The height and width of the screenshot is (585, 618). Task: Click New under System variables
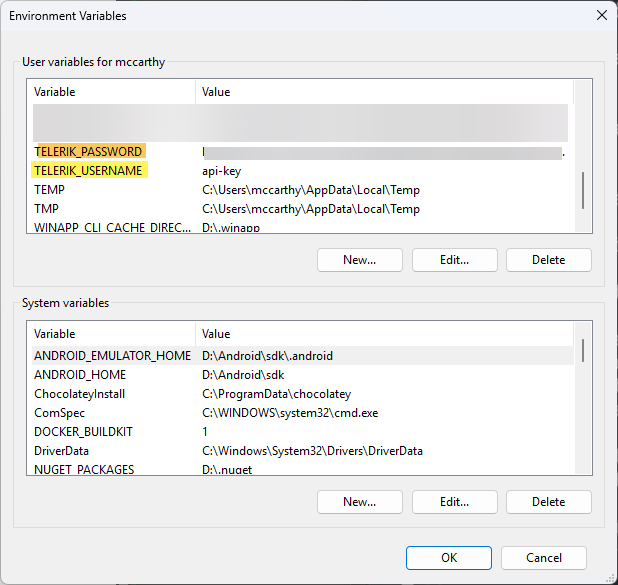coord(359,502)
